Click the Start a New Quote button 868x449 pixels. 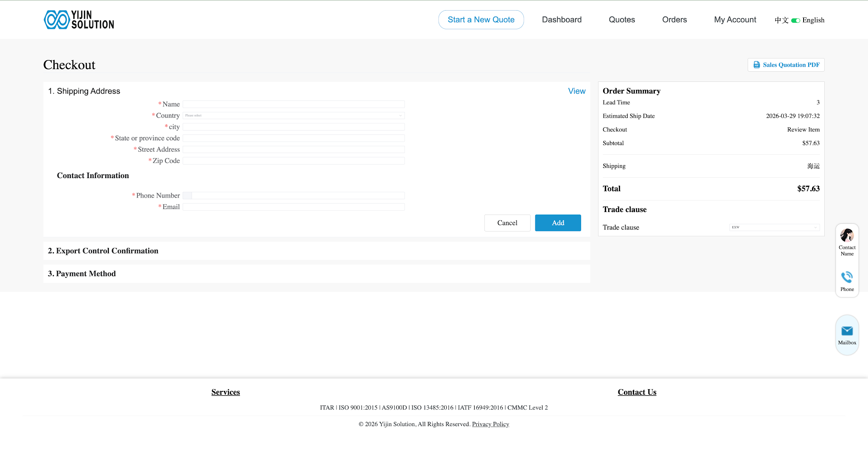[x=481, y=20]
